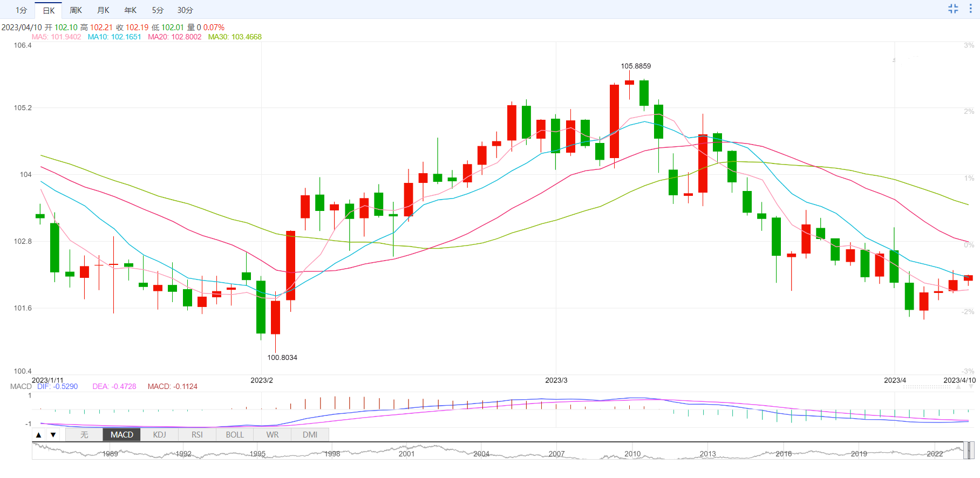
Task: Click the gray up triangle under 2023/4/10
Action: [x=958, y=386]
